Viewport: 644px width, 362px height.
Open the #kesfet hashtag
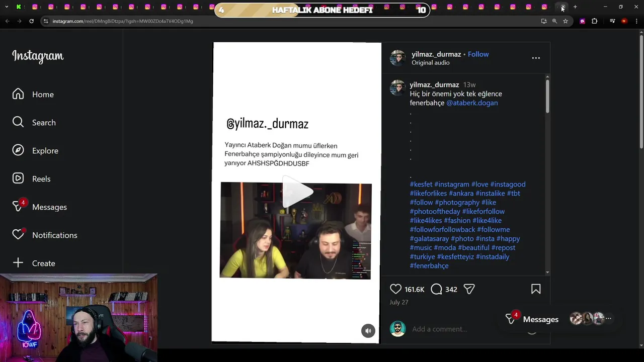(421, 184)
